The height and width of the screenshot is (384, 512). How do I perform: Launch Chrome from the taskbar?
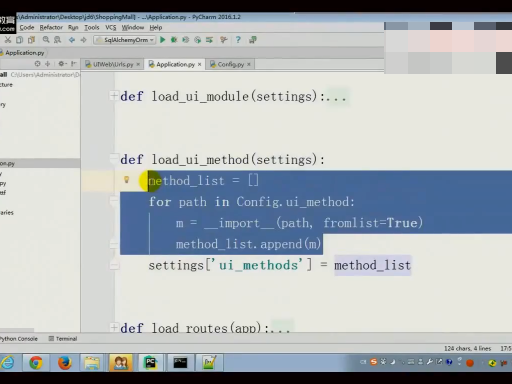tap(36, 362)
